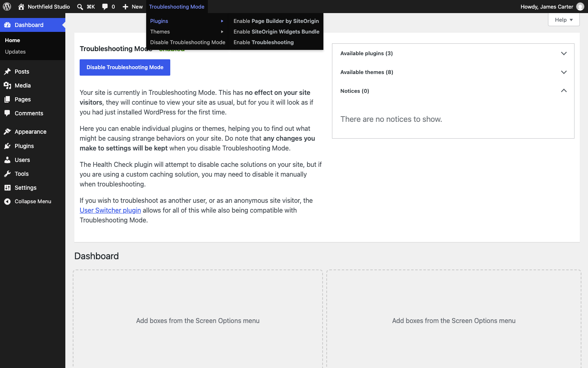Viewport: 588px width, 368px height.
Task: Open the search magnifier icon in admin bar
Action: (80, 7)
